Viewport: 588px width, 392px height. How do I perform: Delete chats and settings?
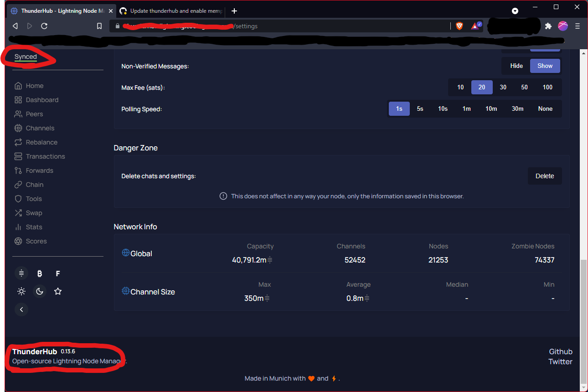pos(545,176)
